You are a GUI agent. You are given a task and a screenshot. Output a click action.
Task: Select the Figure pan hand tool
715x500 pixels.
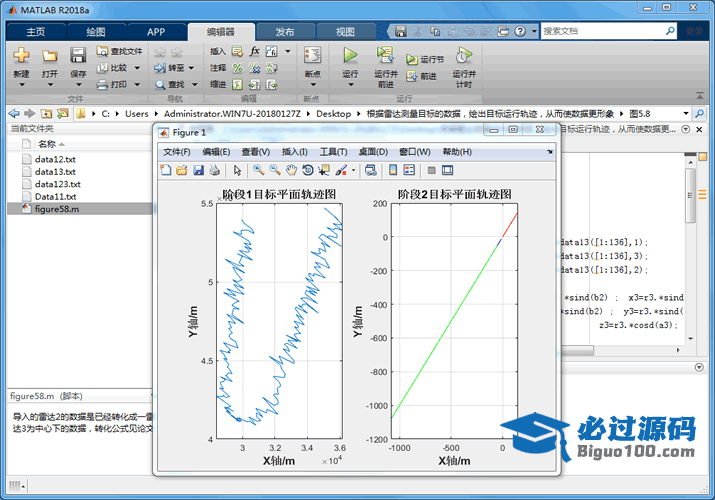tap(291, 170)
